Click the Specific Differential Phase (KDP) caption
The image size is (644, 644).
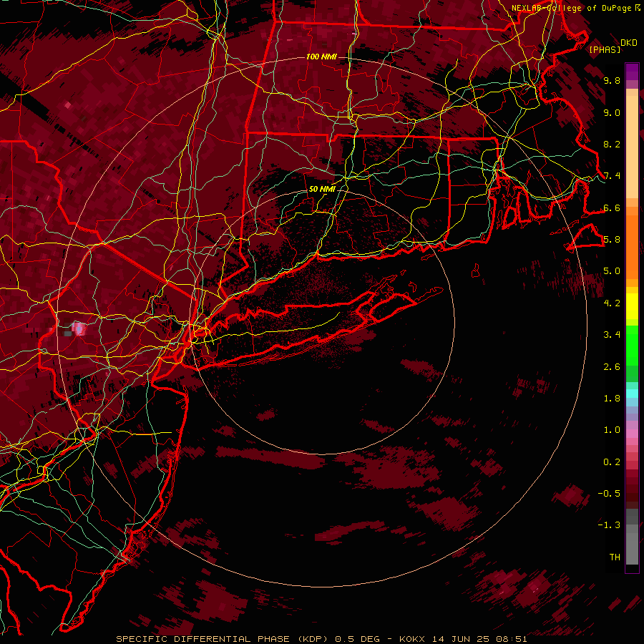pos(224,639)
